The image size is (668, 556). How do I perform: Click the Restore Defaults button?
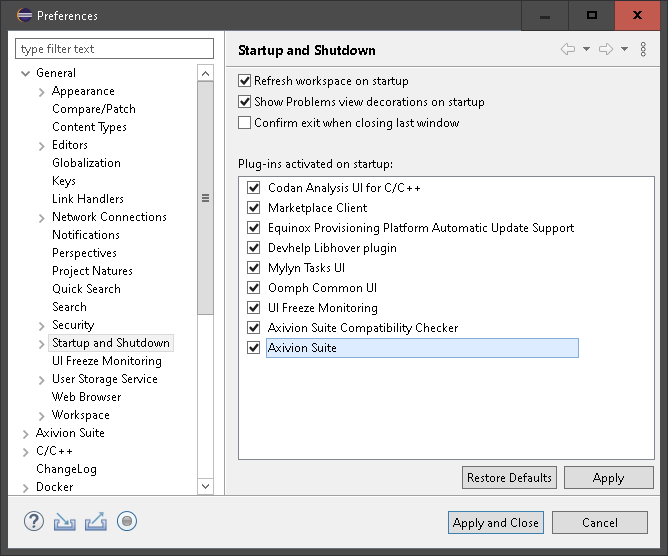pyautogui.click(x=509, y=478)
